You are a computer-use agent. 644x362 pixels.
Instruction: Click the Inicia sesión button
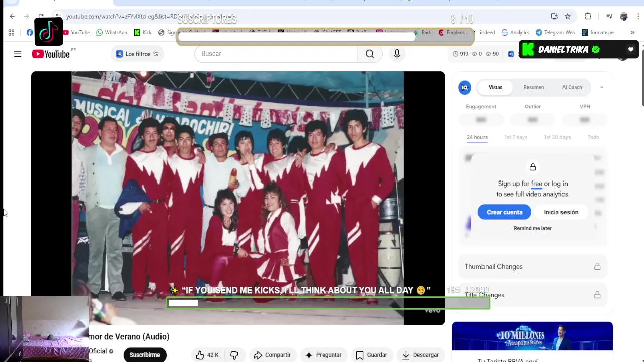[561, 212]
